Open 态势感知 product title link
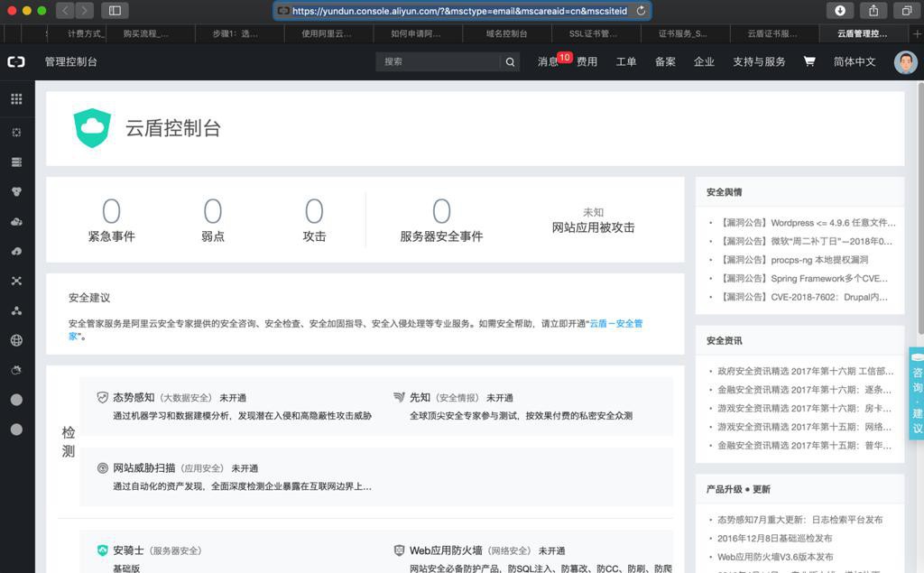Image resolution: width=924 pixels, height=573 pixels. coord(134,397)
